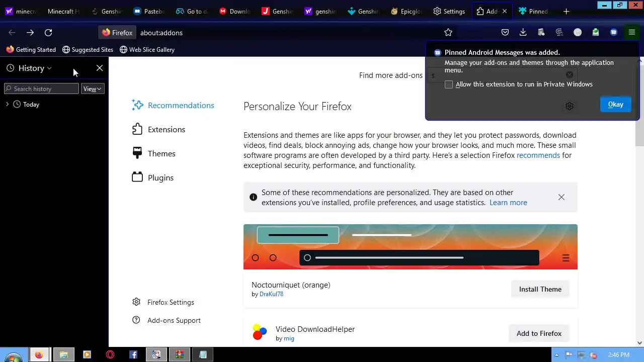Image resolution: width=644 pixels, height=362 pixels.
Task: Switch to the Settings browser tab
Action: 449,11
